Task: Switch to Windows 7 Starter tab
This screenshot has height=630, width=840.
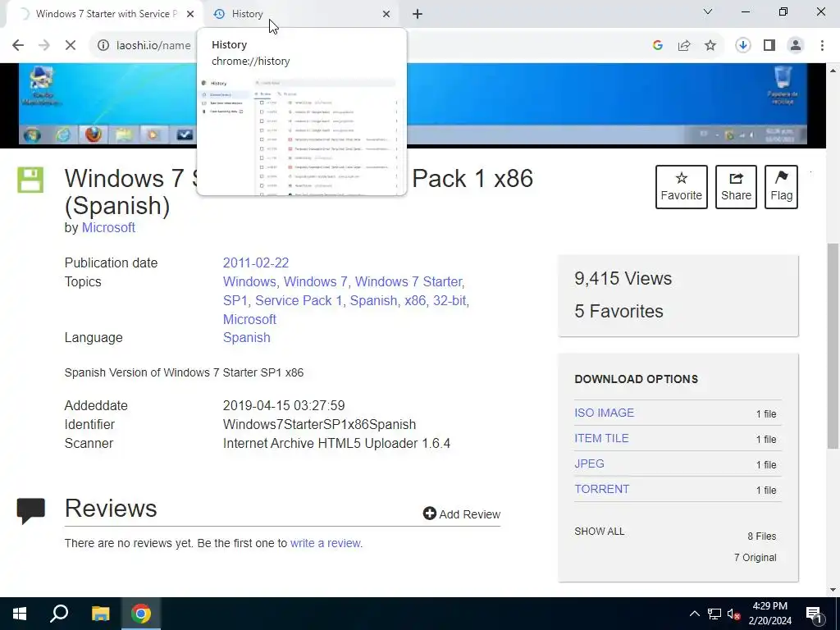Action: pos(106,14)
